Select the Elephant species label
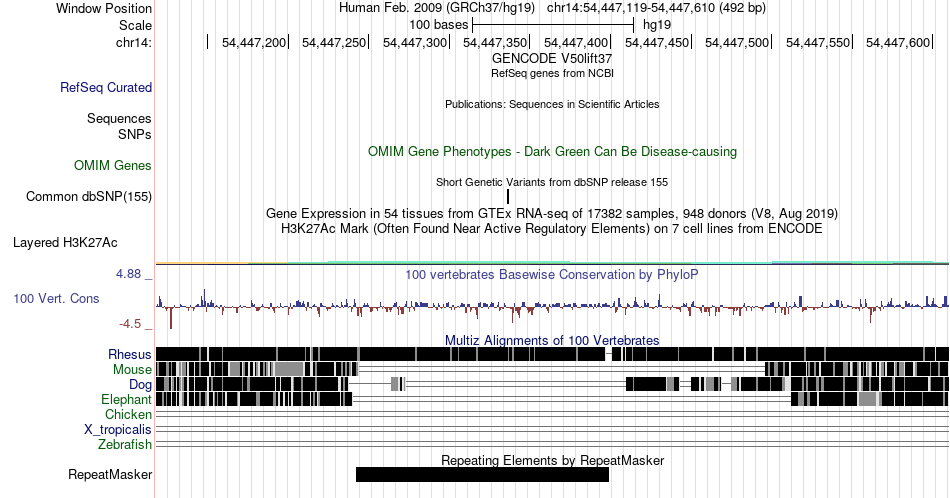This screenshot has height=498, width=950. pyautogui.click(x=126, y=399)
